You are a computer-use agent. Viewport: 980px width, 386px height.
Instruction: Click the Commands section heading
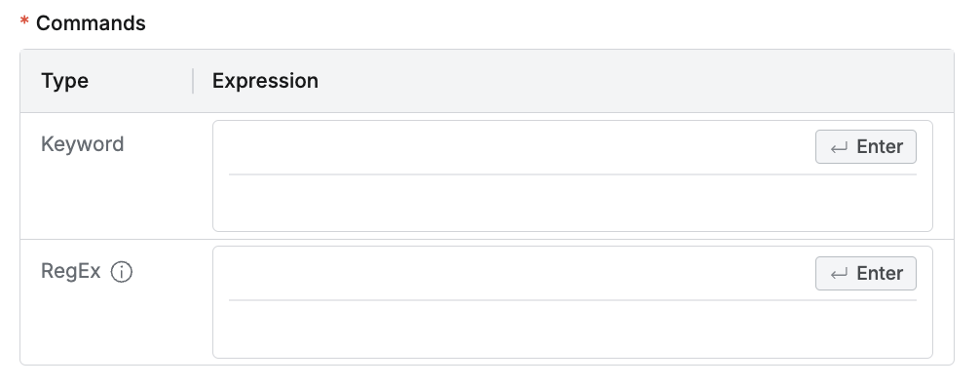click(x=91, y=23)
